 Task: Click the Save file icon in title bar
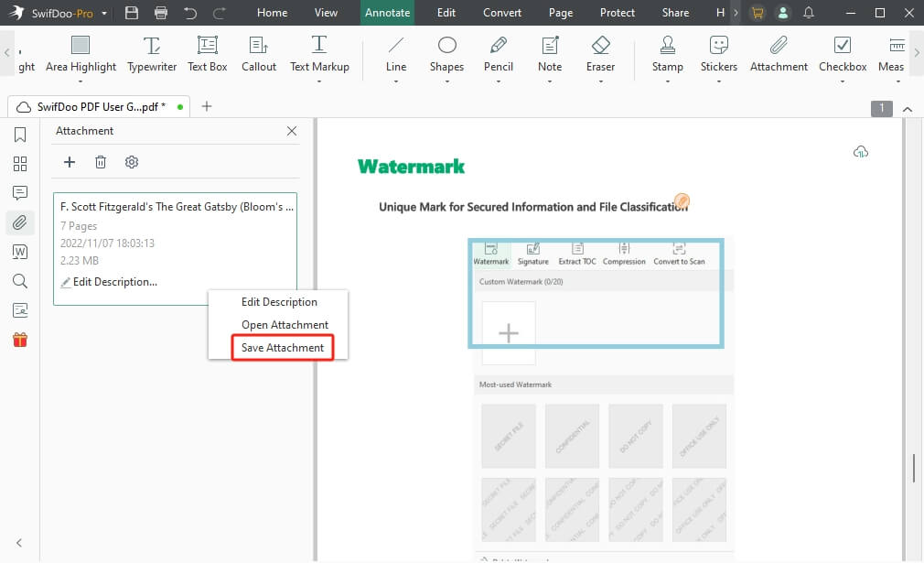132,13
